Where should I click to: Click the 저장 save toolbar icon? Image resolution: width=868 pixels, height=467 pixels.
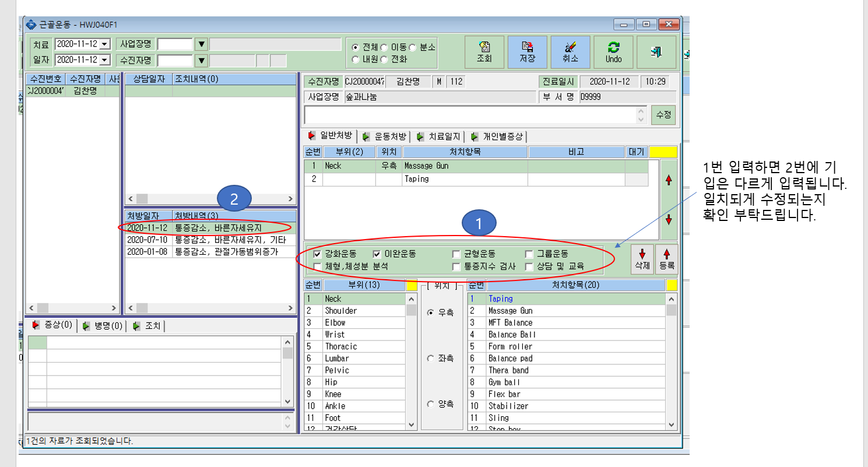[x=527, y=52]
